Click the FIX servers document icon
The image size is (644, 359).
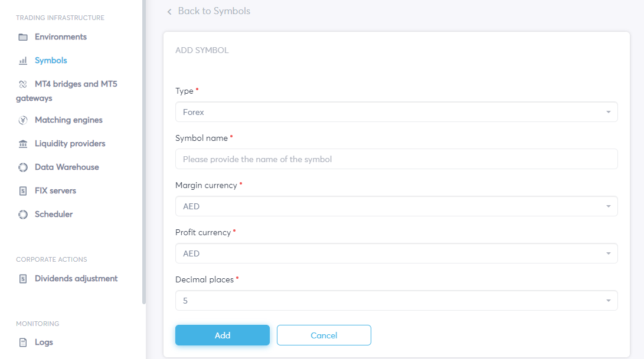(23, 191)
